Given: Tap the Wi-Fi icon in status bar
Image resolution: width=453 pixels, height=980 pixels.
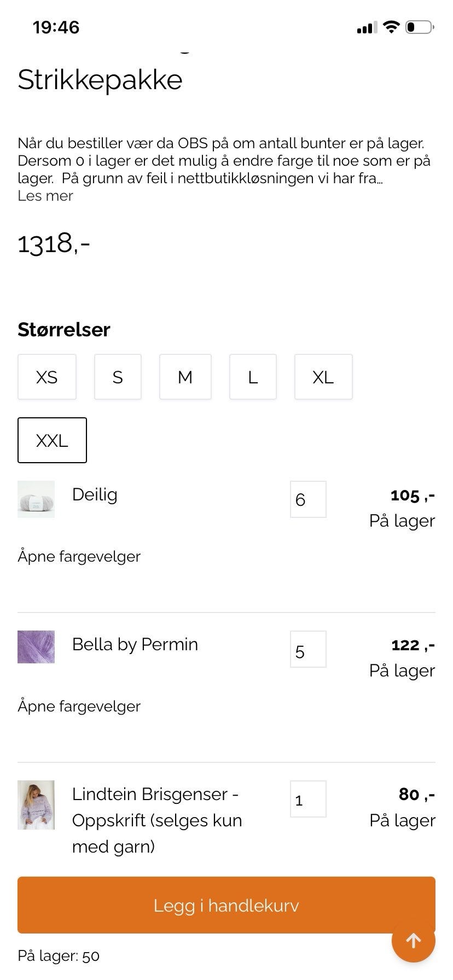Looking at the screenshot, I should pyautogui.click(x=391, y=27).
